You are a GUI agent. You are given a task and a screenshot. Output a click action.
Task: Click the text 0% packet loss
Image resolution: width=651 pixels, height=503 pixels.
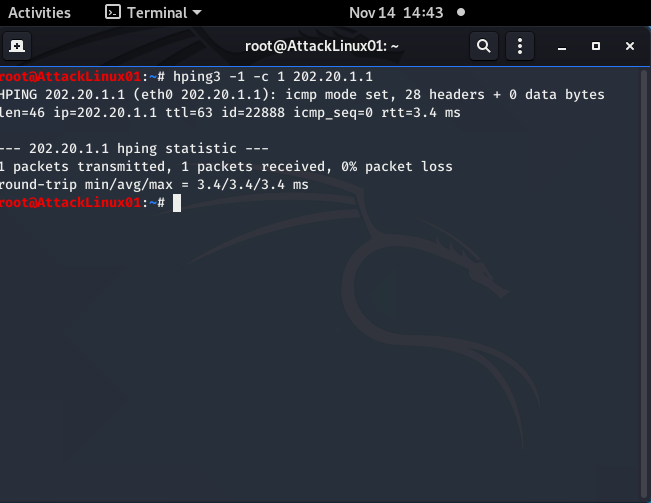click(397, 166)
